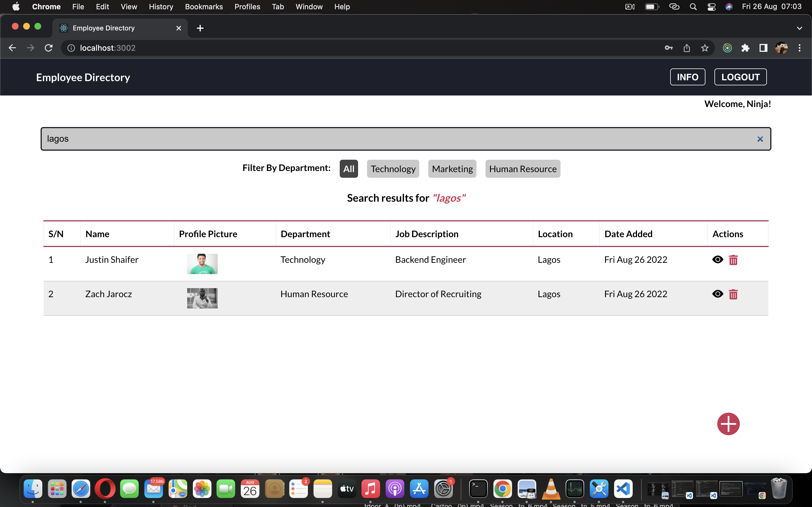Select the All departments filter
812x507 pixels.
click(348, 169)
